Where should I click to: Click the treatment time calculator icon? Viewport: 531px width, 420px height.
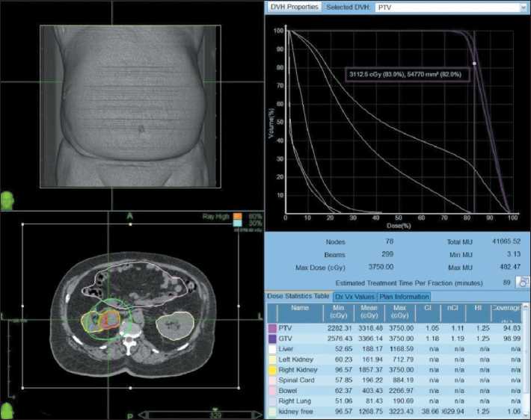pos(521,282)
